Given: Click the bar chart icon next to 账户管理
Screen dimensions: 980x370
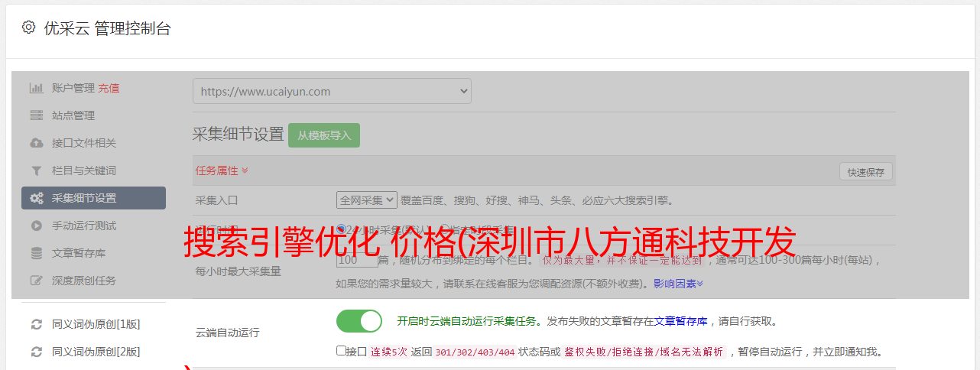Looking at the screenshot, I should (x=36, y=88).
